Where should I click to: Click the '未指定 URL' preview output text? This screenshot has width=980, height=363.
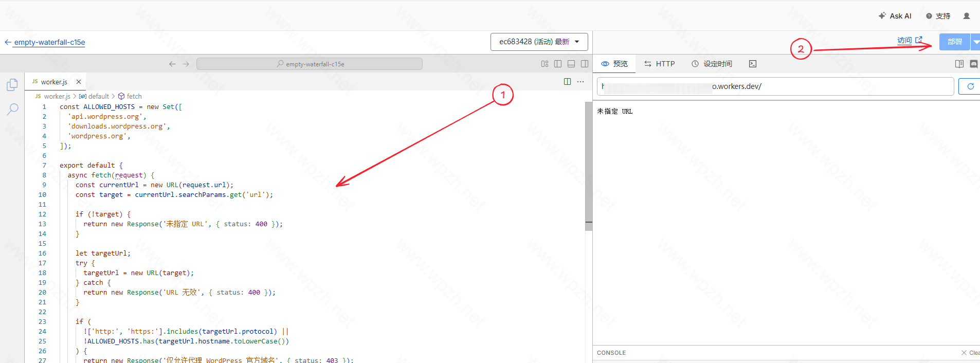[x=615, y=111]
